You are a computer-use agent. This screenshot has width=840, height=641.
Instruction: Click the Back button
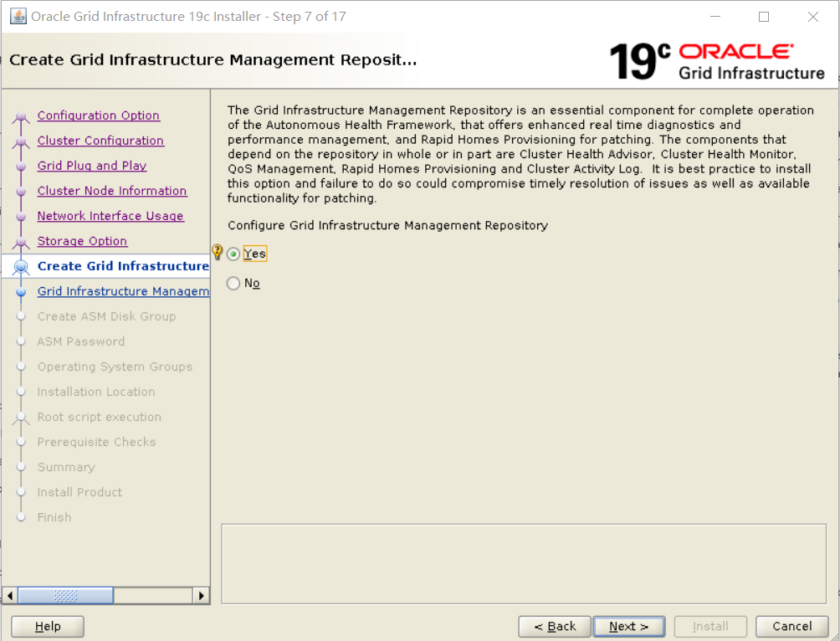coord(555,627)
